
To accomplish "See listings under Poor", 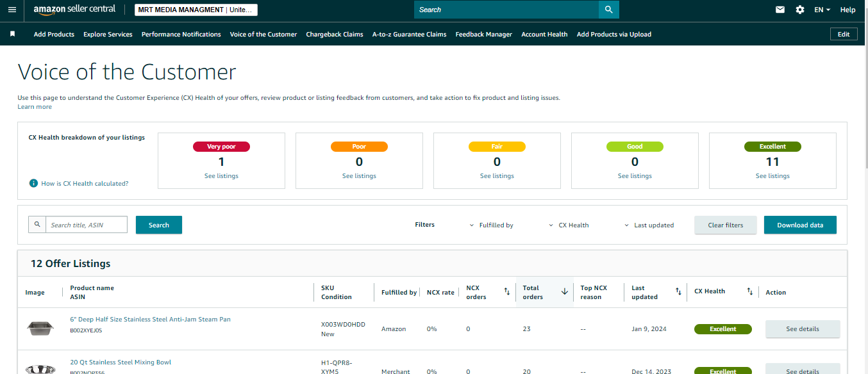I will pyautogui.click(x=359, y=175).
